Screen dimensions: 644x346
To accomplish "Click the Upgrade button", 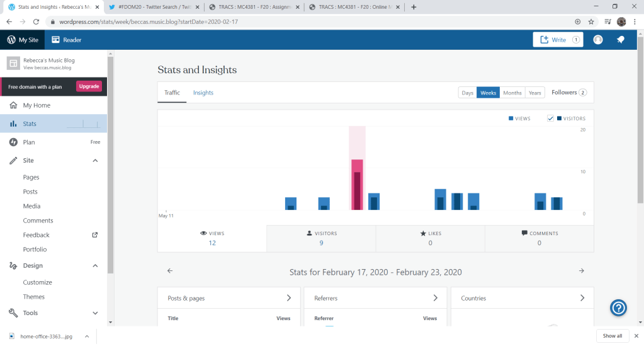I will (89, 86).
